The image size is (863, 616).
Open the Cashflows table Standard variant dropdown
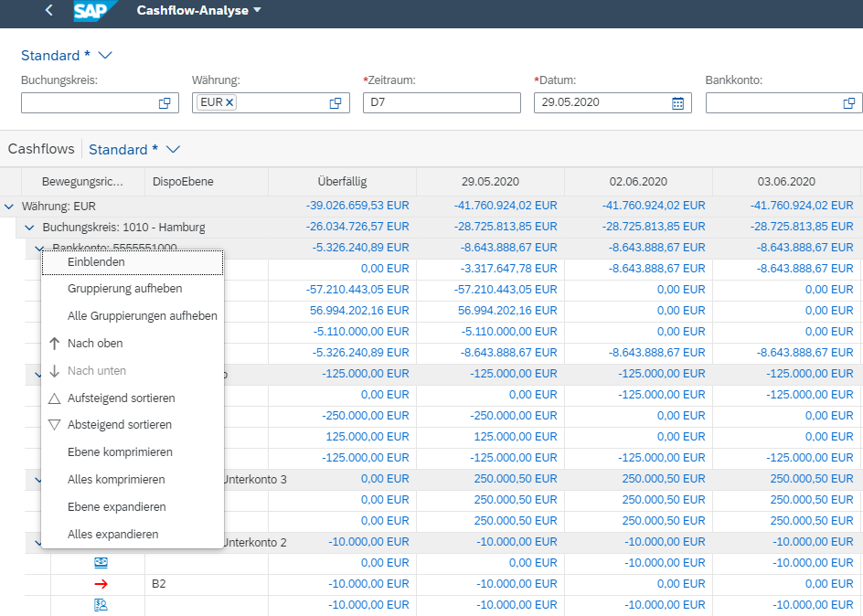click(173, 149)
